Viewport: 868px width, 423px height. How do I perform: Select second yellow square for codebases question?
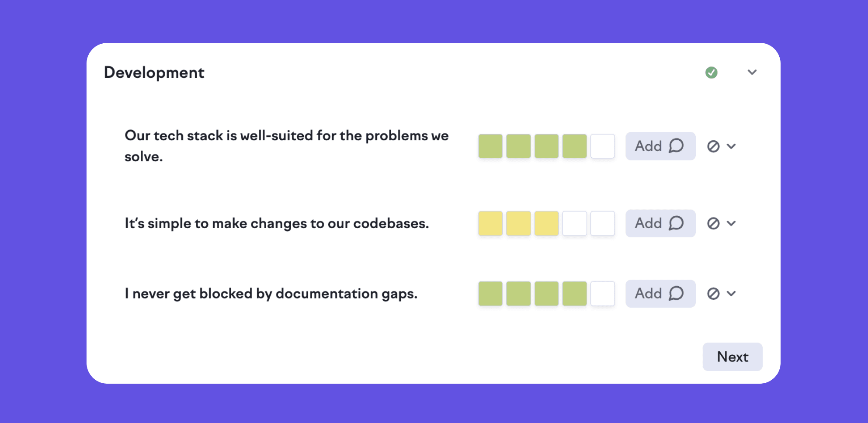pyautogui.click(x=518, y=224)
